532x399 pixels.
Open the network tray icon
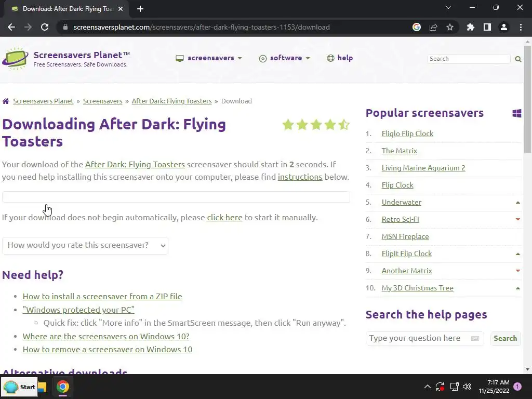[454, 387]
